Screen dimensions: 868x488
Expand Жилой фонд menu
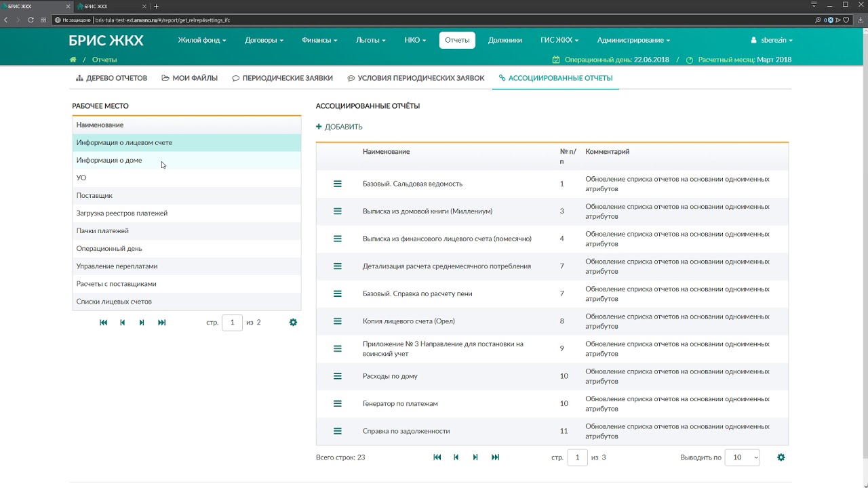[202, 40]
